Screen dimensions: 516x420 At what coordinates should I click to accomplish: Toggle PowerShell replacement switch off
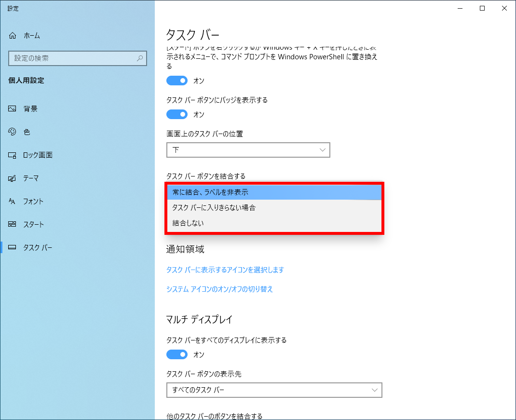coord(177,81)
